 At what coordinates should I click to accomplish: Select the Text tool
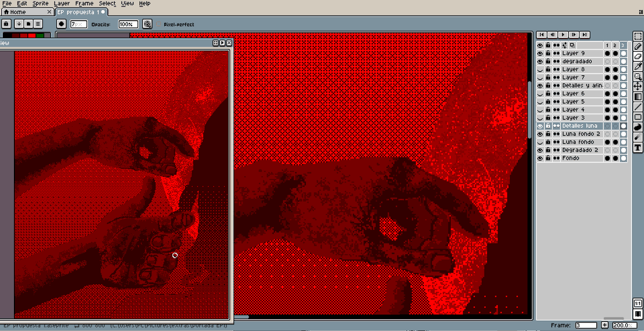click(638, 147)
